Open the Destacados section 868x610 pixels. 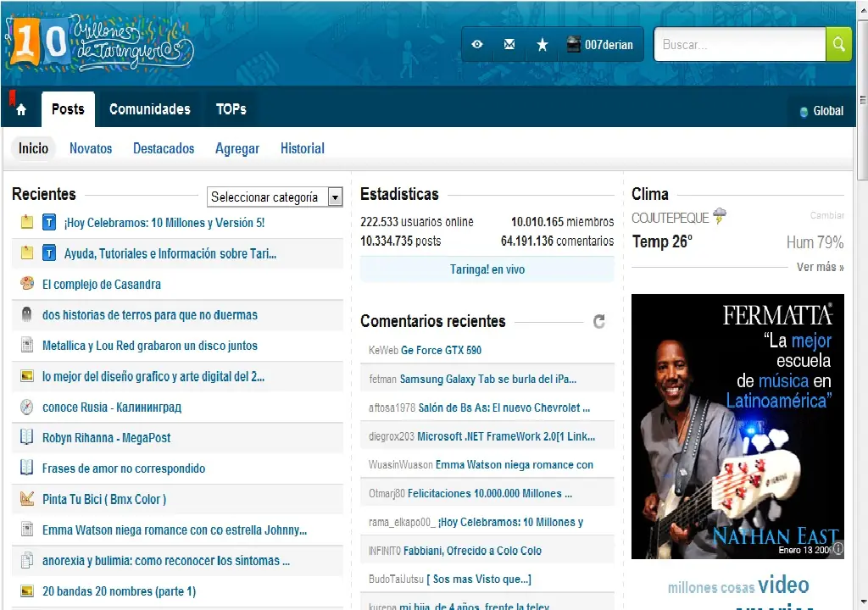point(164,148)
